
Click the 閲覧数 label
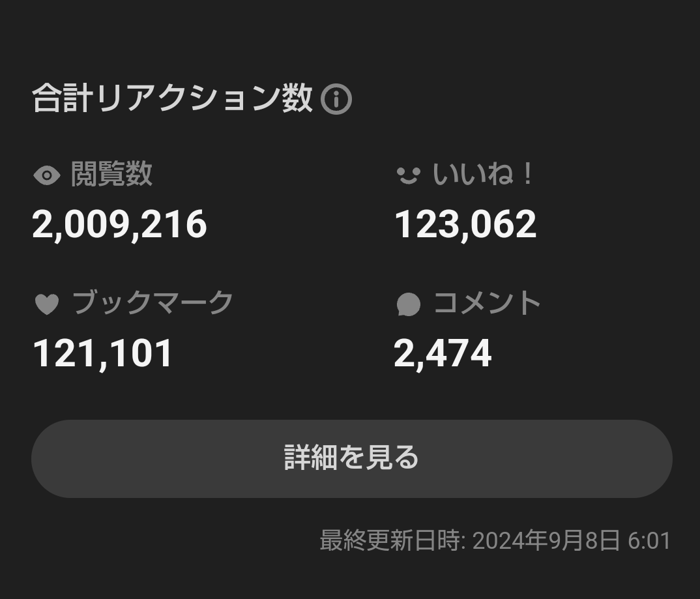[x=111, y=175]
